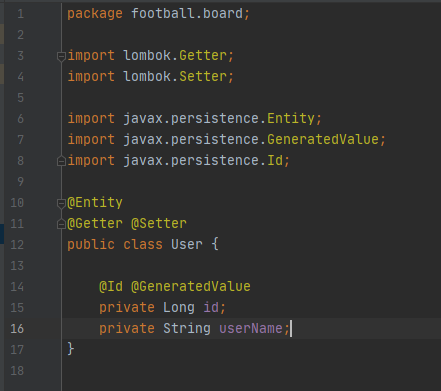Select line number 18 in the gutter

(x=17, y=371)
